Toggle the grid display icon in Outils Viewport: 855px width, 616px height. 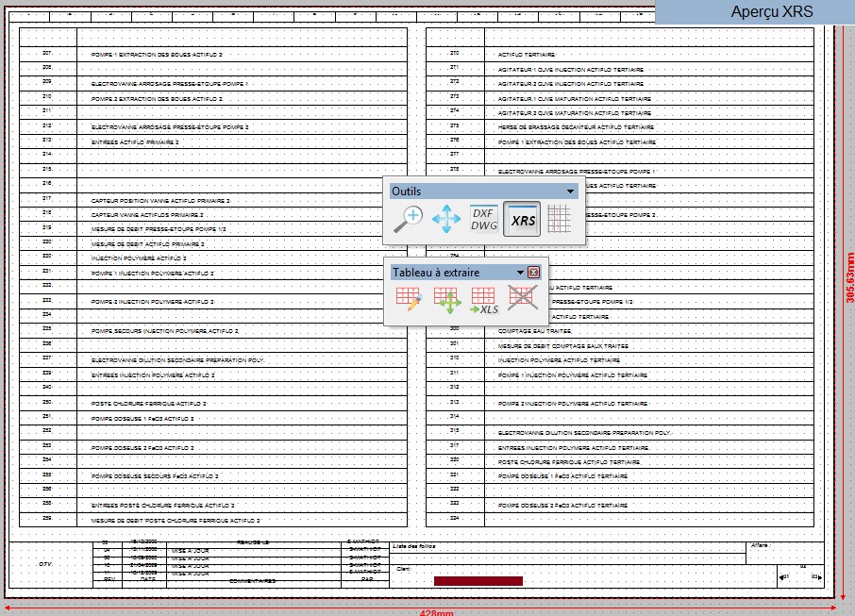coord(560,220)
